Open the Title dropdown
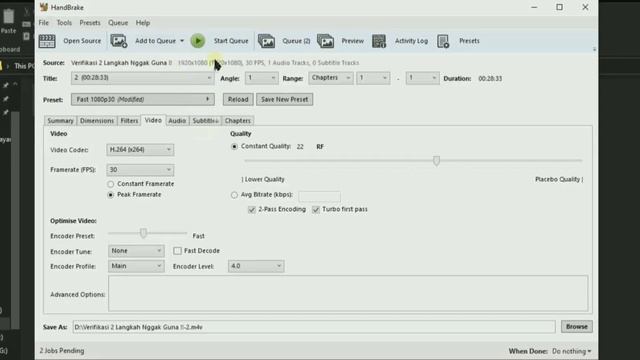This screenshot has width=640, height=360. tap(142, 78)
